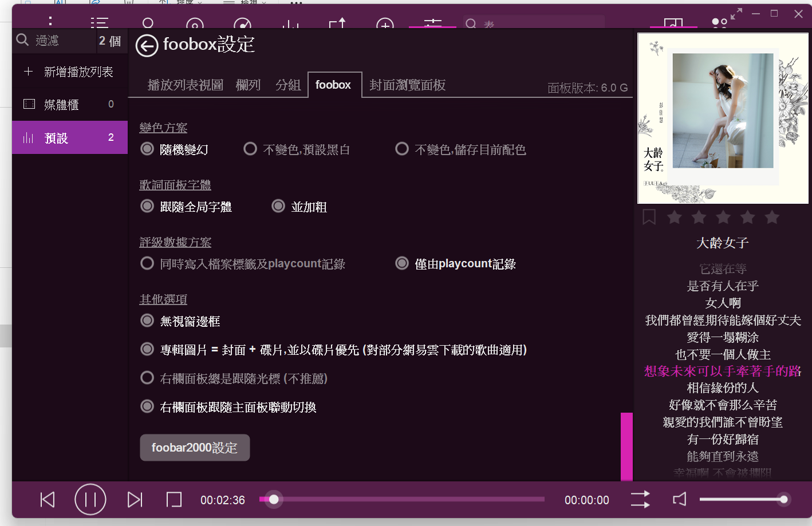
Task: Click the lyric line 相信緣份的人
Action: tap(723, 387)
